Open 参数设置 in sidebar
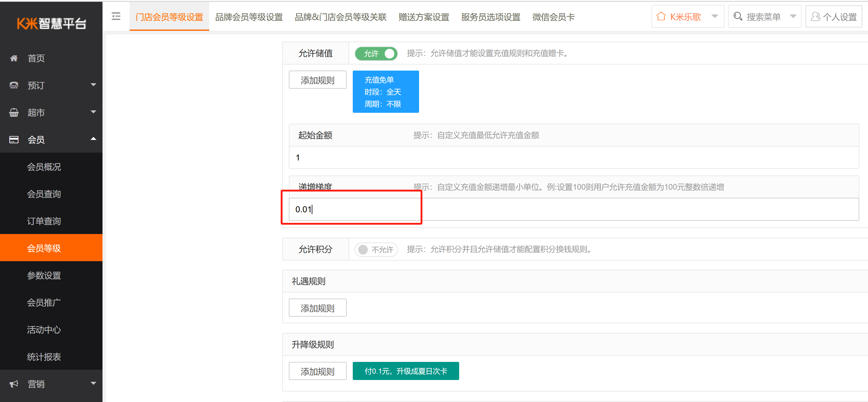 tap(51, 275)
